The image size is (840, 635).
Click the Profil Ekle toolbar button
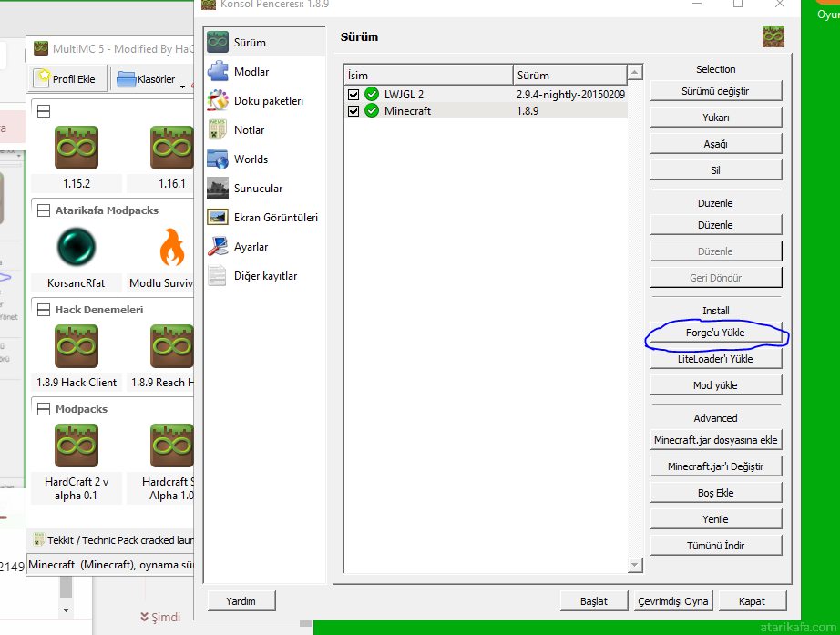click(x=69, y=78)
